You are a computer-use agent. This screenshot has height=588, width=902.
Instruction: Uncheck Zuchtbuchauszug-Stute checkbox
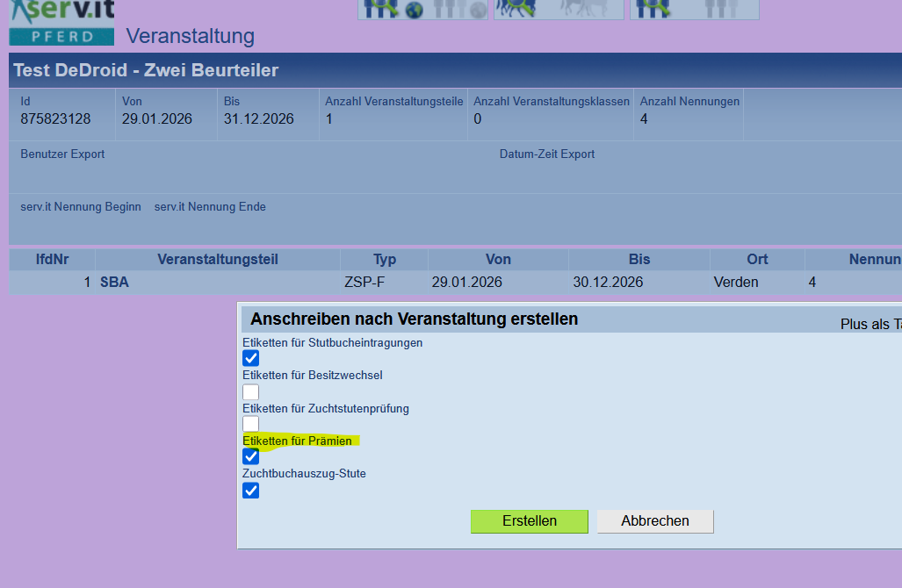[251, 491]
